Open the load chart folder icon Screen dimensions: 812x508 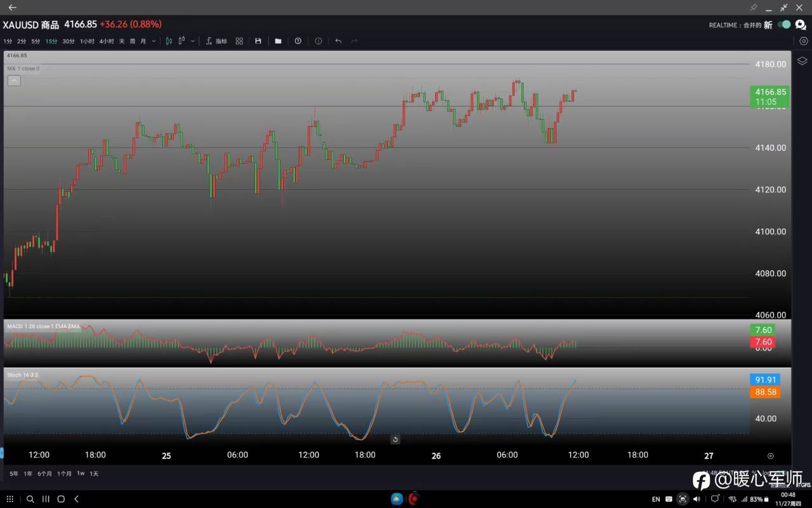pos(278,41)
